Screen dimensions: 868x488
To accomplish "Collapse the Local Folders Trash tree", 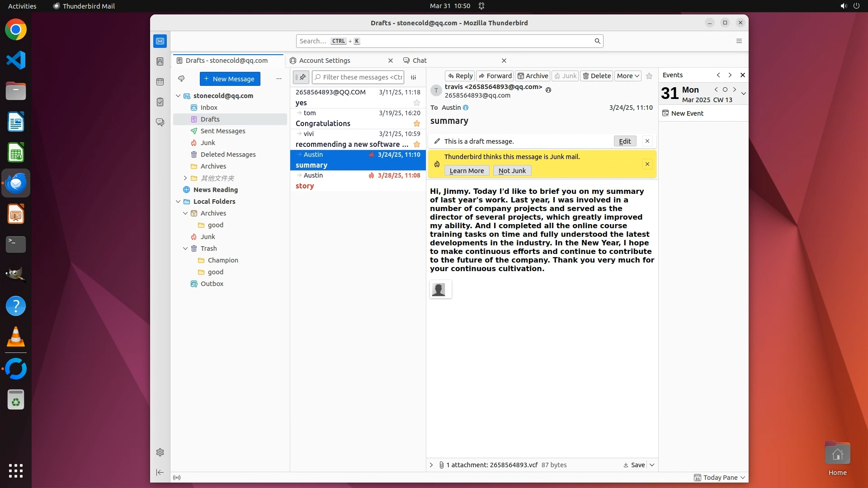I will tap(185, 249).
